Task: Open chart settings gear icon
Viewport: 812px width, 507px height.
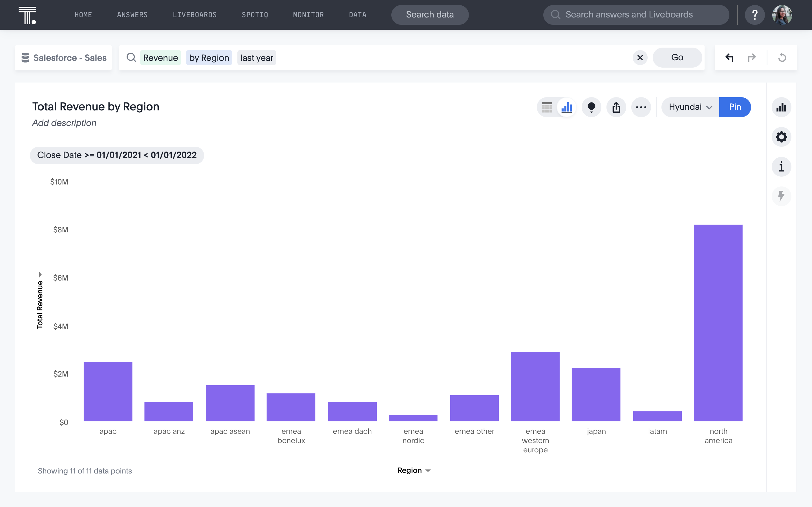Action: click(x=781, y=137)
